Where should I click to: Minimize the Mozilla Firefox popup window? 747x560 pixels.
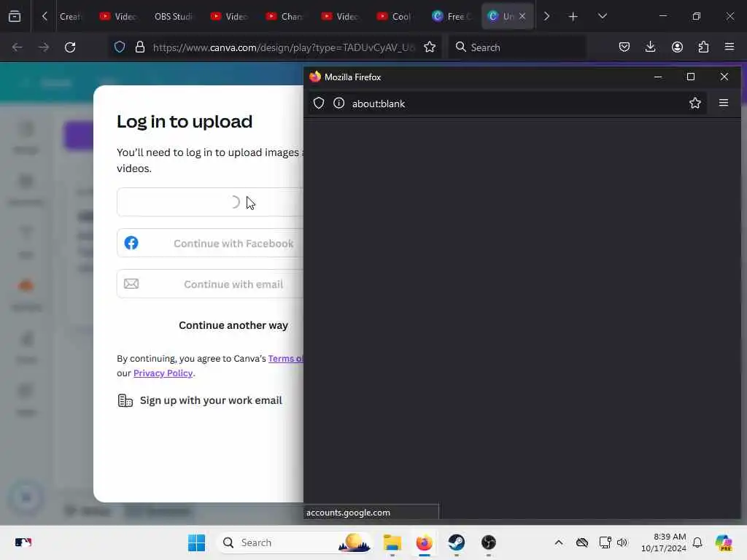click(x=658, y=77)
